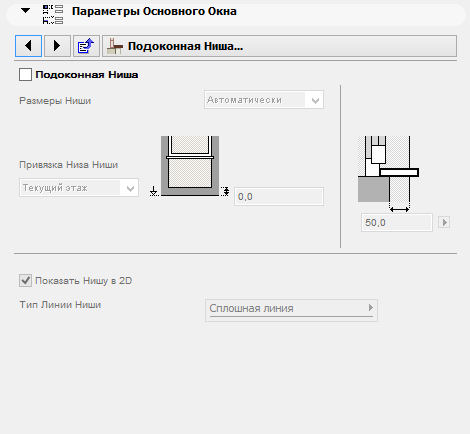Click the wall section sill preview image
470x434 pixels.
(388, 173)
